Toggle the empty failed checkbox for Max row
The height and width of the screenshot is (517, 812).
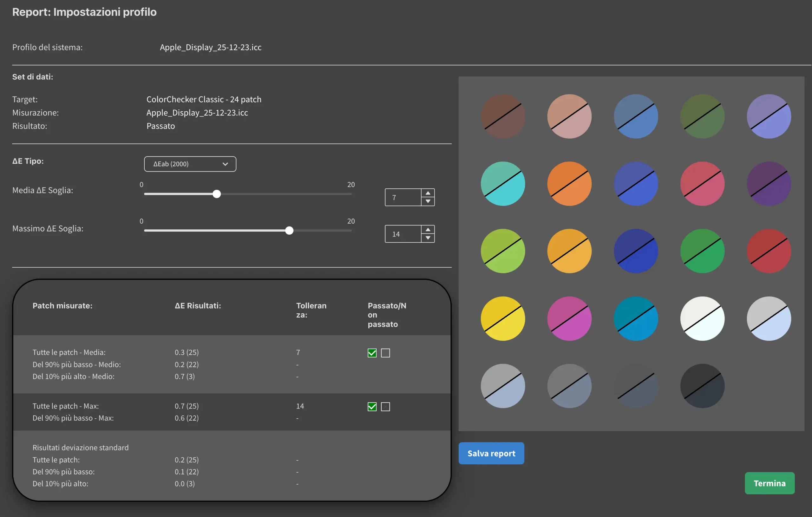pyautogui.click(x=385, y=407)
